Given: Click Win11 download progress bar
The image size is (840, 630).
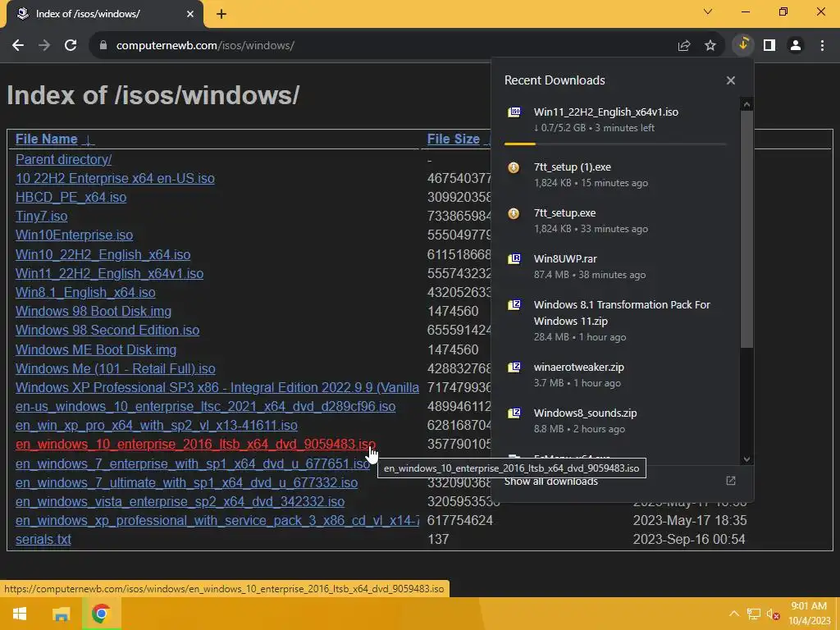Looking at the screenshot, I should coord(615,144).
